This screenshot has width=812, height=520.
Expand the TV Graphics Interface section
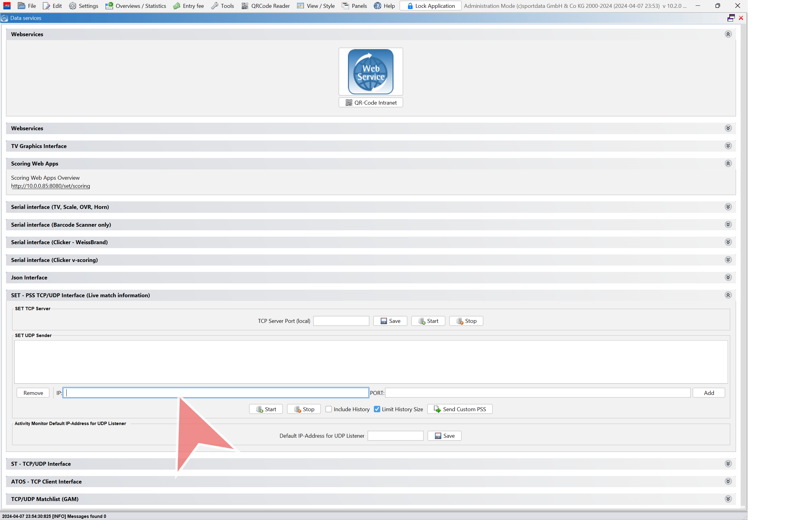(728, 146)
